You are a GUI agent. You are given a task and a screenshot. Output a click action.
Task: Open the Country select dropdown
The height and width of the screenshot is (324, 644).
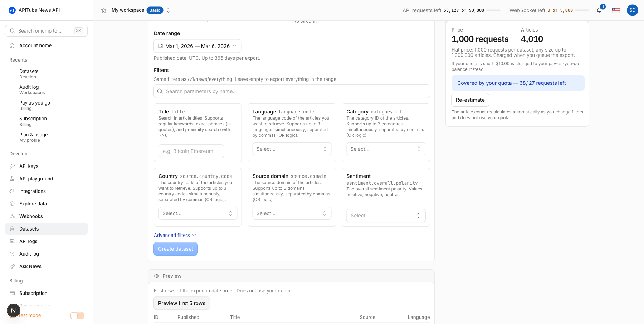click(x=197, y=213)
